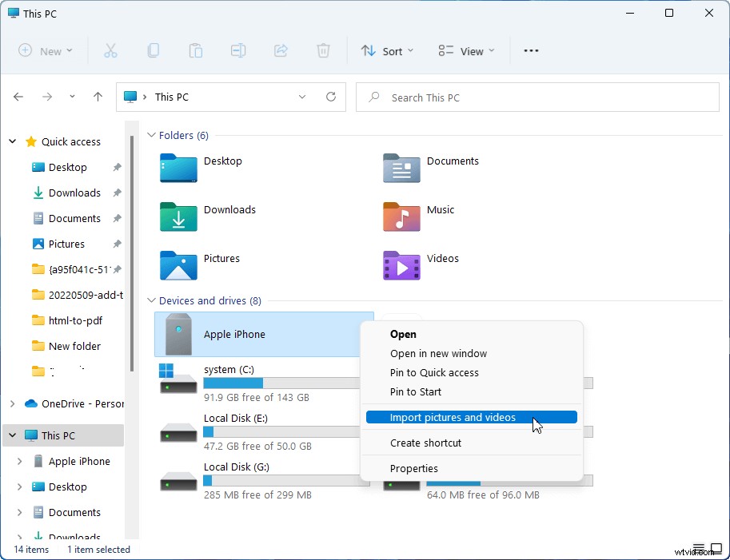Open the Sort dropdown menu
Image resolution: width=730 pixels, height=560 pixels.
(x=387, y=50)
